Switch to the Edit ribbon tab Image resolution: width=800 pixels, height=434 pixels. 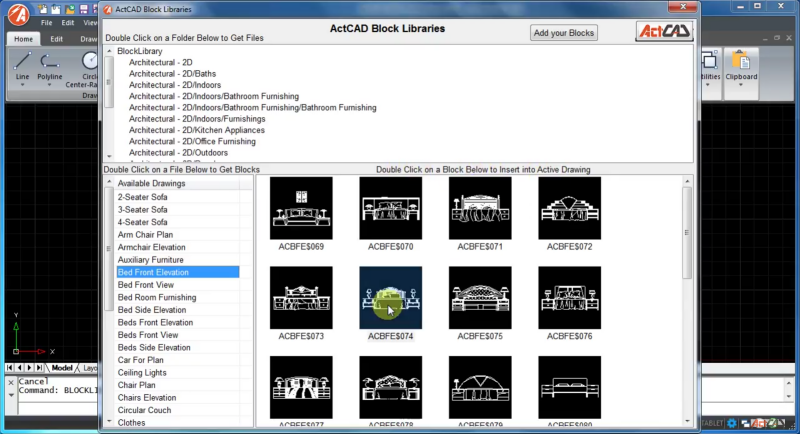coord(57,39)
